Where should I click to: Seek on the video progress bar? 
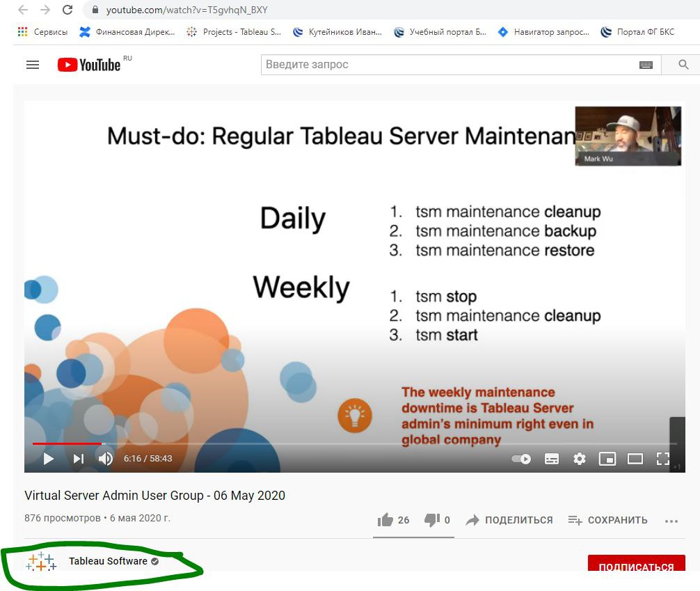(355, 443)
